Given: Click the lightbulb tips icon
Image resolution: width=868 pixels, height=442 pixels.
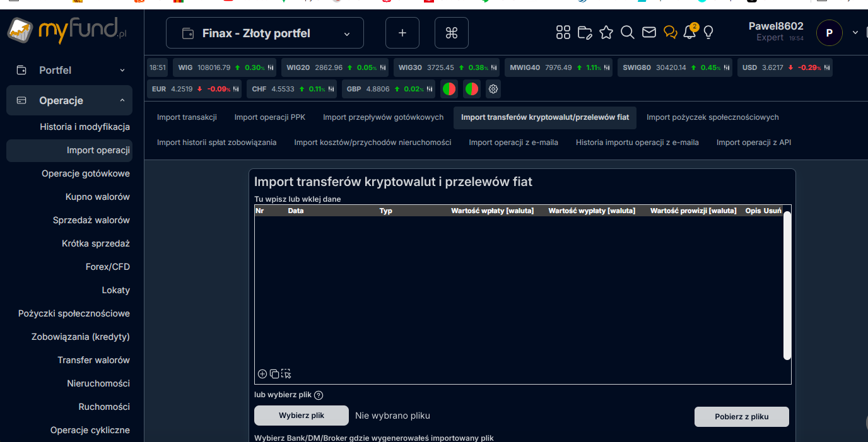Looking at the screenshot, I should point(708,33).
